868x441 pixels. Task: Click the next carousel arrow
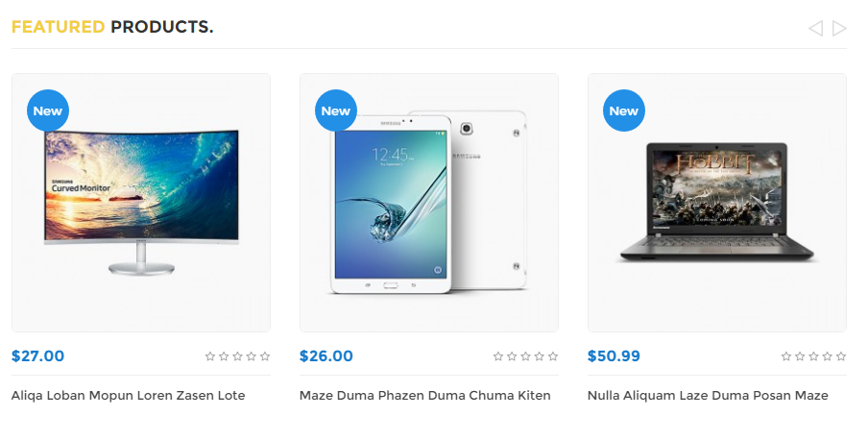click(x=839, y=28)
